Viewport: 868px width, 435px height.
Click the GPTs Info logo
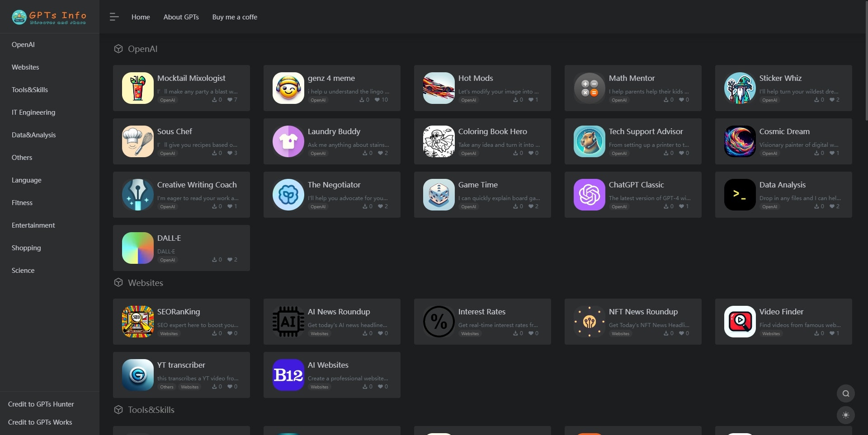[x=49, y=17]
